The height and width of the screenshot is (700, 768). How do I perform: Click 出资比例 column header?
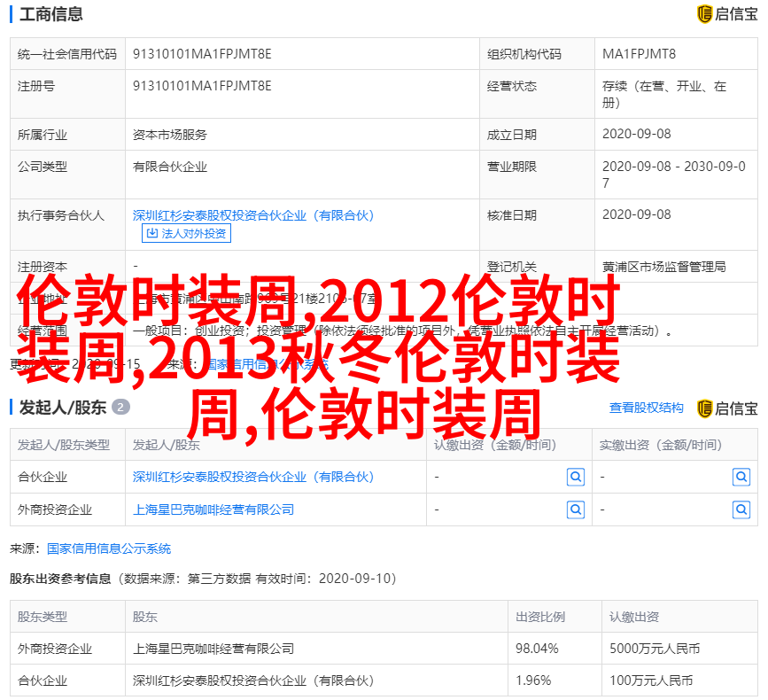539,617
